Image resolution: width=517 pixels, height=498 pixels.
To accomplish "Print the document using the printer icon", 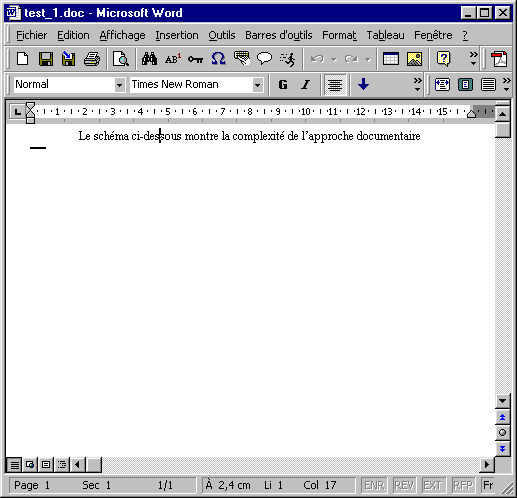I will pyautogui.click(x=92, y=59).
